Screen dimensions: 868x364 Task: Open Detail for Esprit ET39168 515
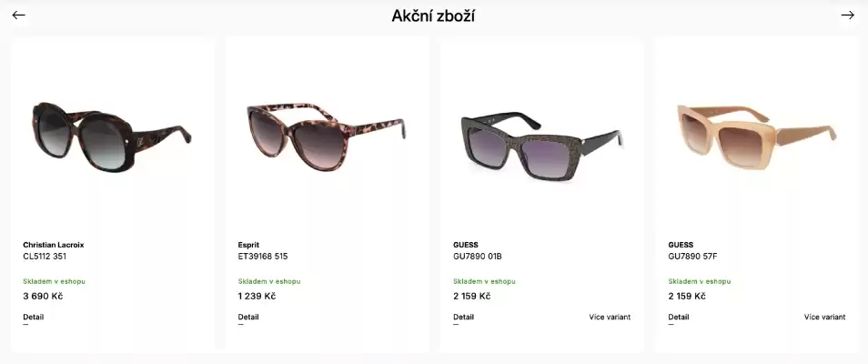248,317
